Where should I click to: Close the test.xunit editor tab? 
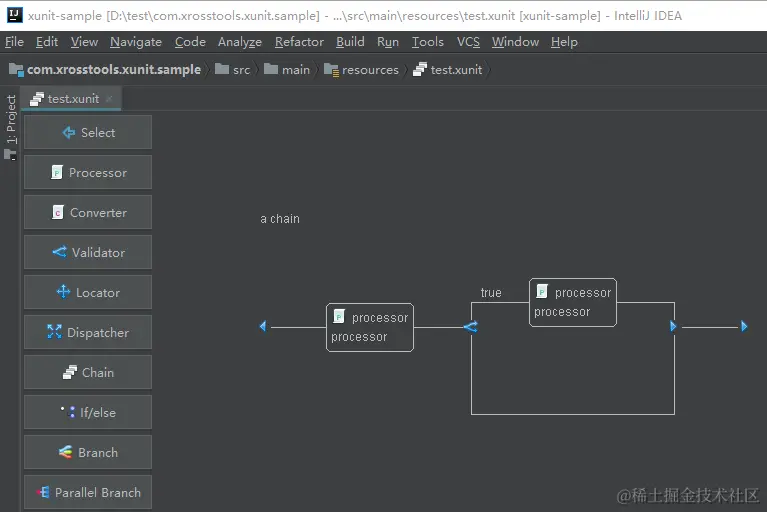[x=109, y=99]
